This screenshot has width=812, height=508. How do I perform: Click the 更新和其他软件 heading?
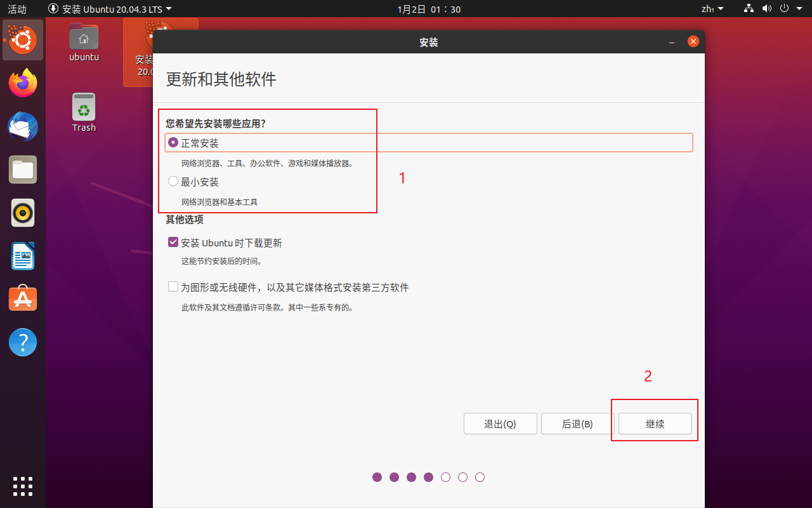(x=221, y=79)
